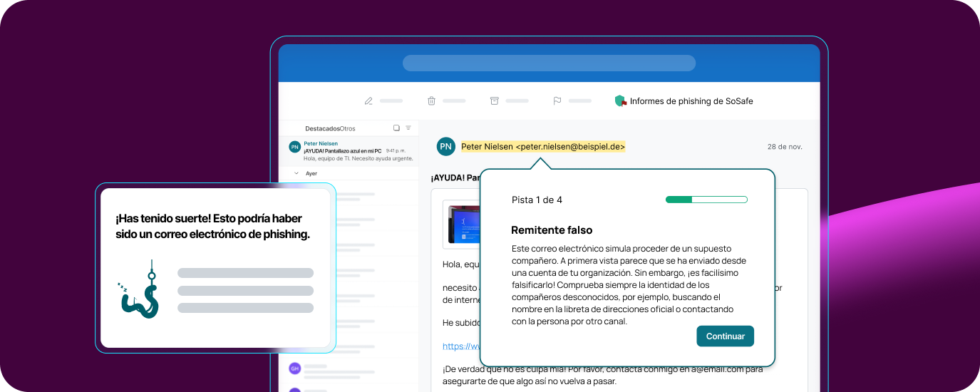This screenshot has height=392, width=980.
Task: Open the blue screen image thumbnail
Action: (x=462, y=225)
